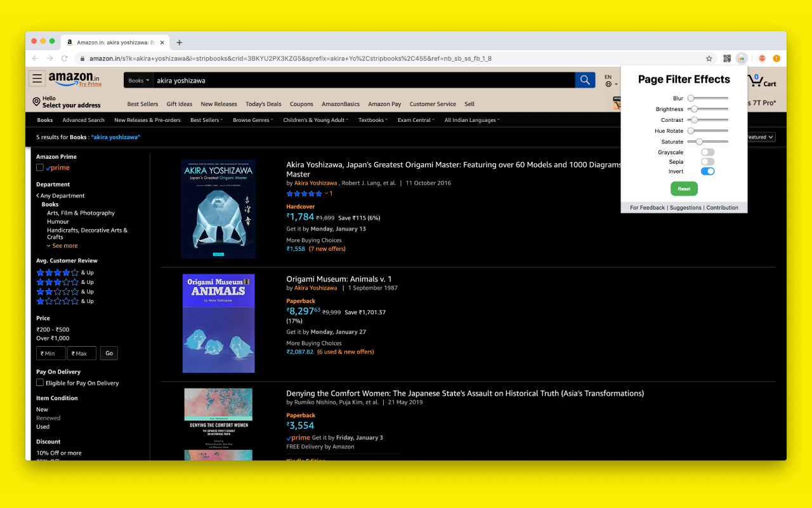Select Advanced Search in books bar
Viewport: 812px width, 508px height.
pyautogui.click(x=83, y=120)
